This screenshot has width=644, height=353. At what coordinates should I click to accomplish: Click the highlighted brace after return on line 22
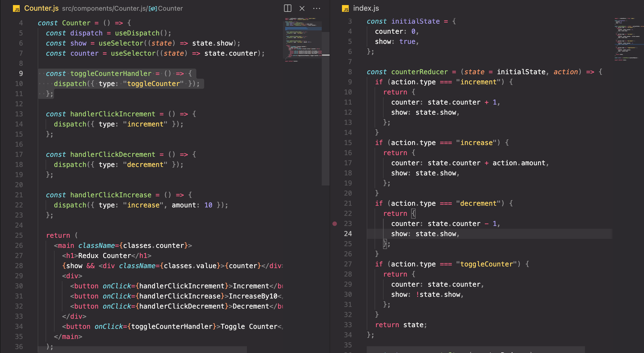click(x=413, y=214)
